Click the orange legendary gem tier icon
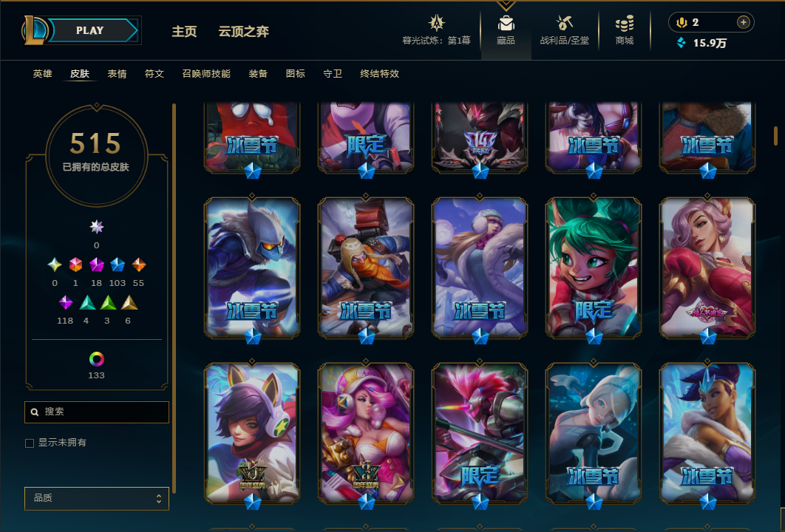 139,265
